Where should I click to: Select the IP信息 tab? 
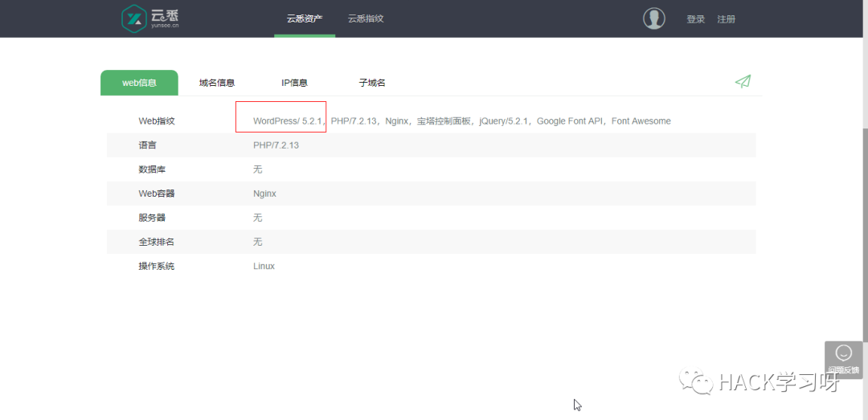coord(294,83)
